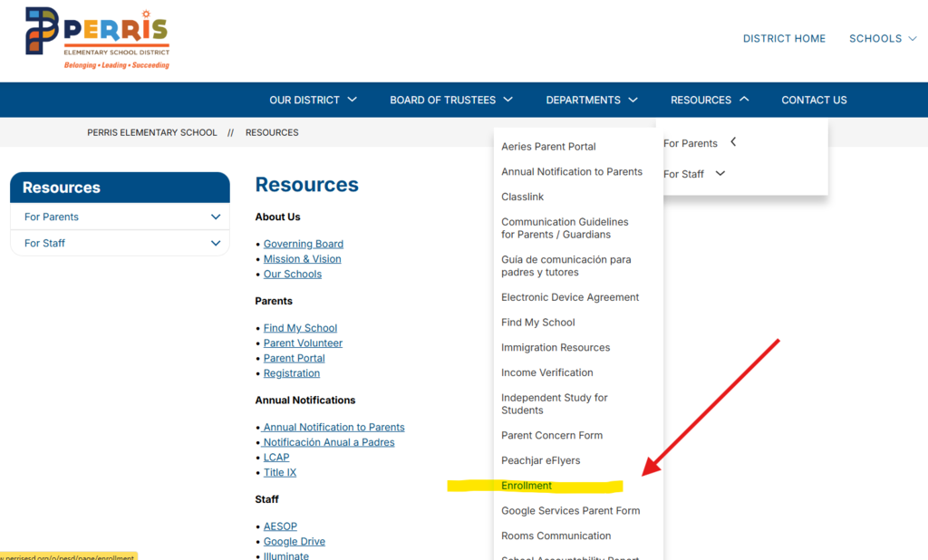Click the Governing Board link
The width and height of the screenshot is (928, 560).
[x=304, y=244]
